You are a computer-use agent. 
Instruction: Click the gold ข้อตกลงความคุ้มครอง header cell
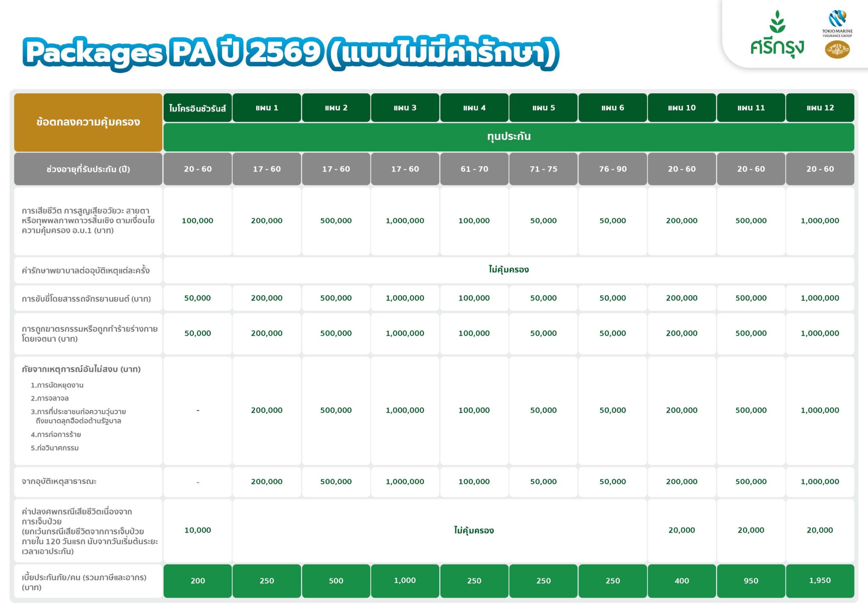pos(88,123)
